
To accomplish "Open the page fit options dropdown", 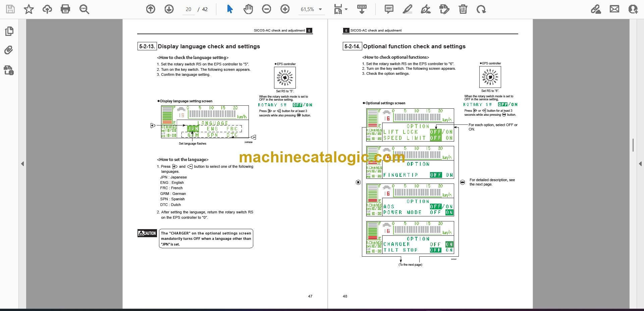I will click(x=340, y=9).
